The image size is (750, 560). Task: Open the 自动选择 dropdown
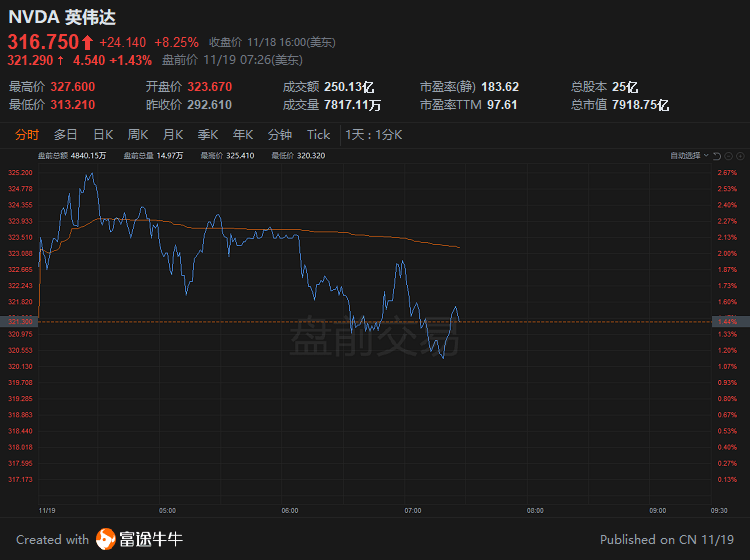(689, 155)
